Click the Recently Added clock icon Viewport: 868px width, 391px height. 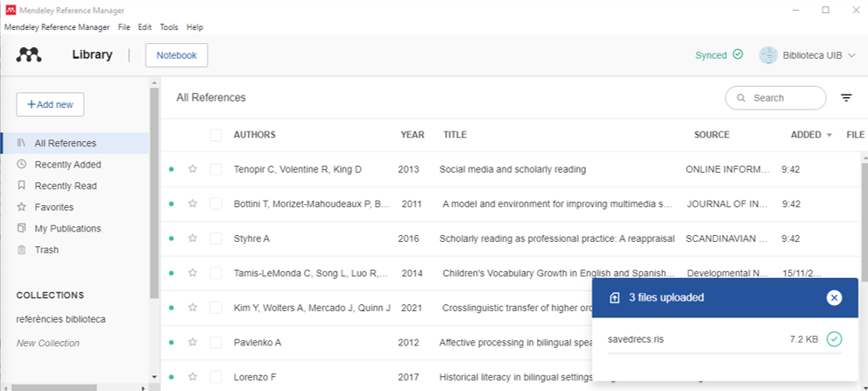coord(22,164)
